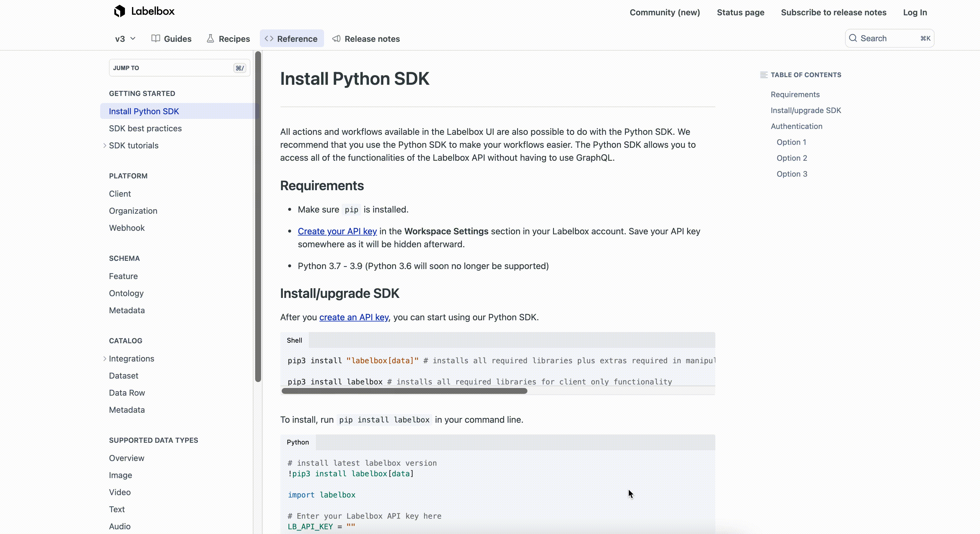Screen dimensions: 980x534
Task: Switch to the Reference tab
Action: point(292,39)
